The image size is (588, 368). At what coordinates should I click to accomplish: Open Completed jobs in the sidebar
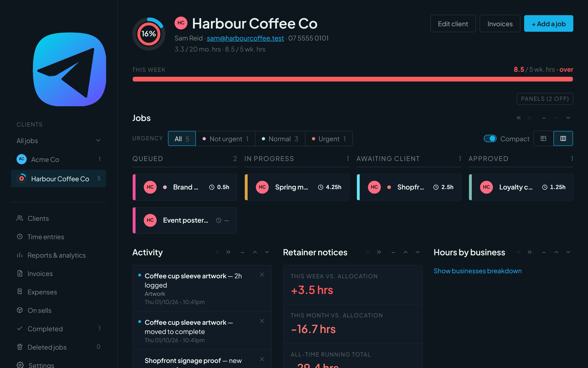58,329
